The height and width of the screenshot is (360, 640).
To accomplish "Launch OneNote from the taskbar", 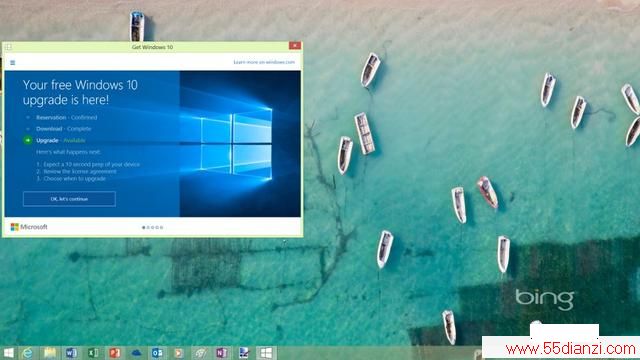I will pyautogui.click(x=222, y=353).
